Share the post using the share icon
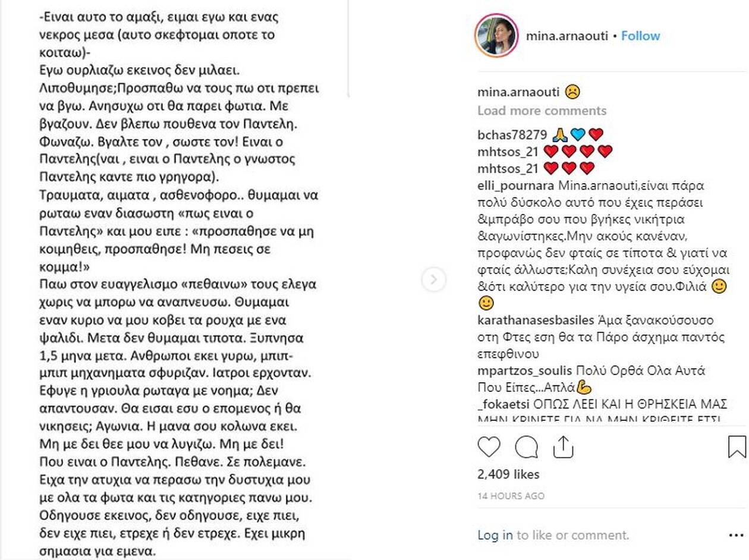Image resolution: width=749 pixels, height=560 pixels. click(x=562, y=447)
